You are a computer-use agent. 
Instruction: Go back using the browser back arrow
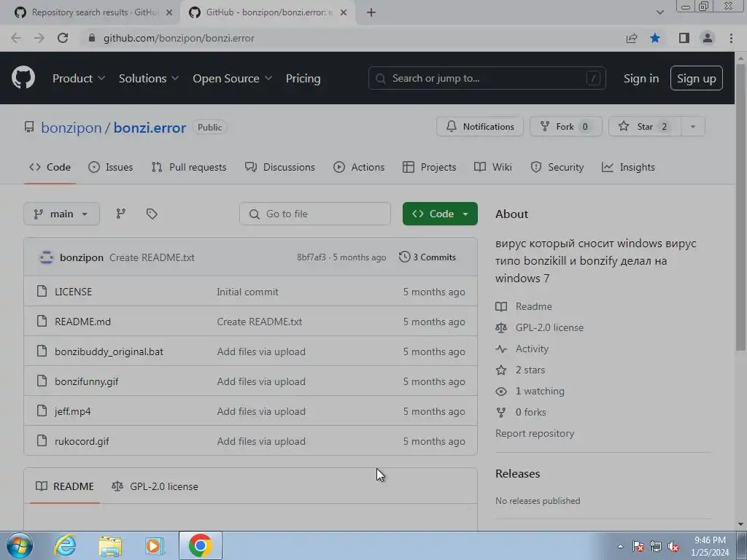click(16, 38)
